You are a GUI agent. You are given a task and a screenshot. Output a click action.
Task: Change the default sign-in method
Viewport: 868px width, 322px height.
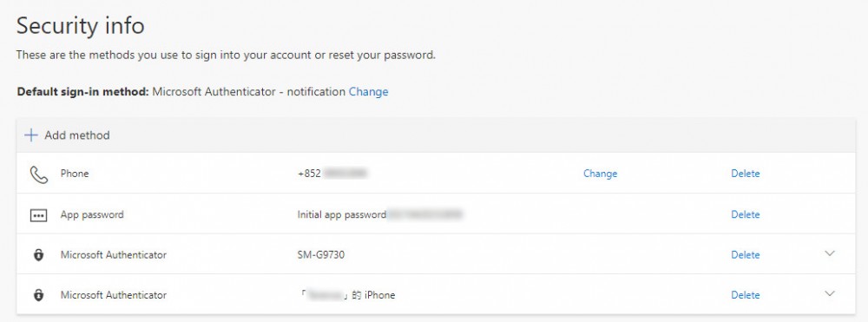pyautogui.click(x=368, y=92)
